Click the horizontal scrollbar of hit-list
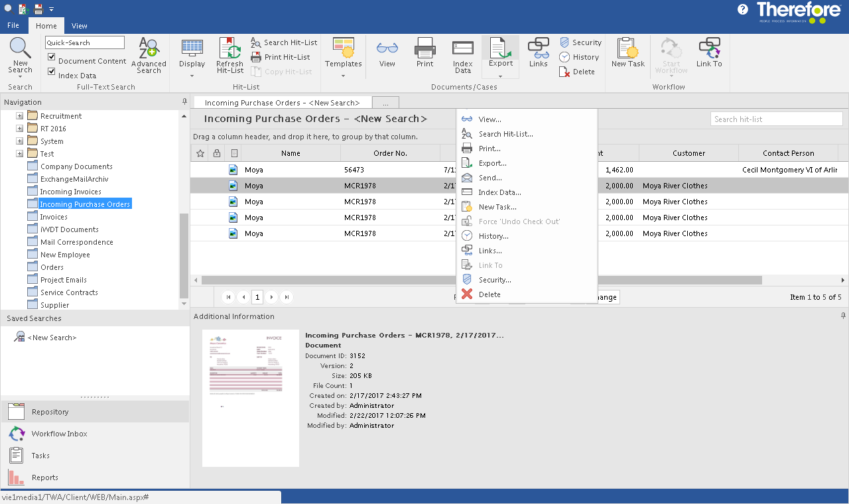The height and width of the screenshot is (504, 849). click(332, 281)
